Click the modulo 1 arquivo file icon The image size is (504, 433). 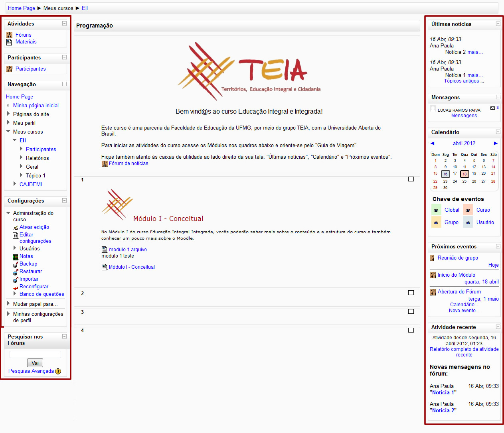[105, 250]
